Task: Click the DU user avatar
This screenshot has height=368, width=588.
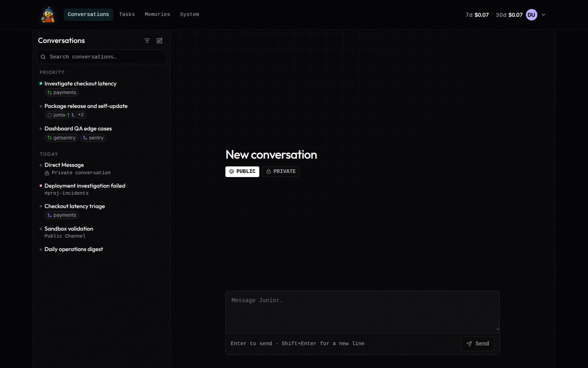Action: tap(531, 15)
